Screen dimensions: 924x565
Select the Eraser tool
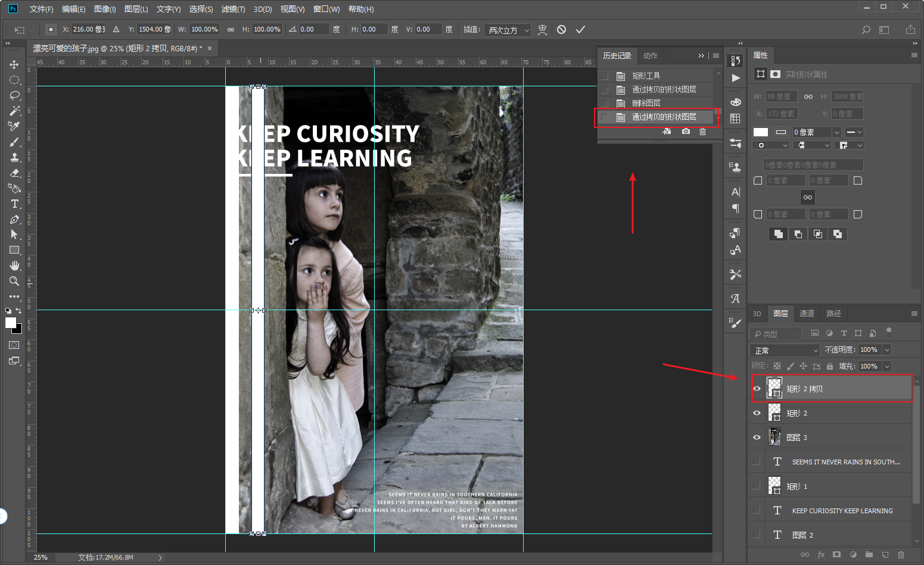(x=14, y=173)
